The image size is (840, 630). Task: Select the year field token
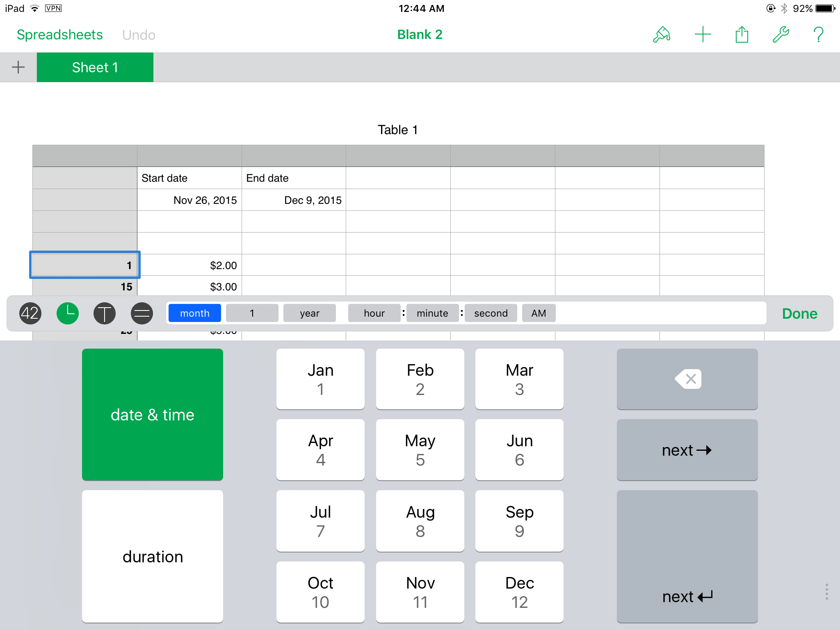[310, 313]
